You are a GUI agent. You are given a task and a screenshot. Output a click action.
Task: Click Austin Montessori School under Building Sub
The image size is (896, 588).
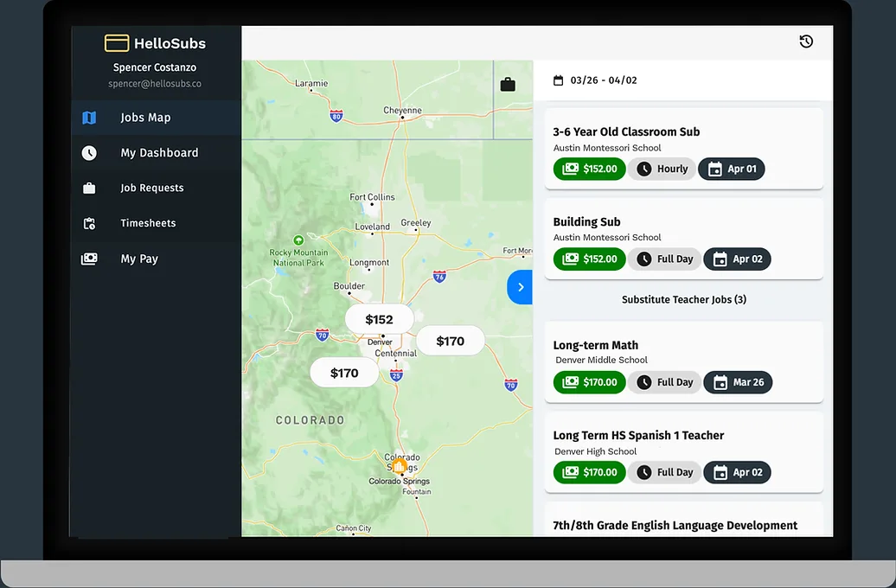pos(607,237)
